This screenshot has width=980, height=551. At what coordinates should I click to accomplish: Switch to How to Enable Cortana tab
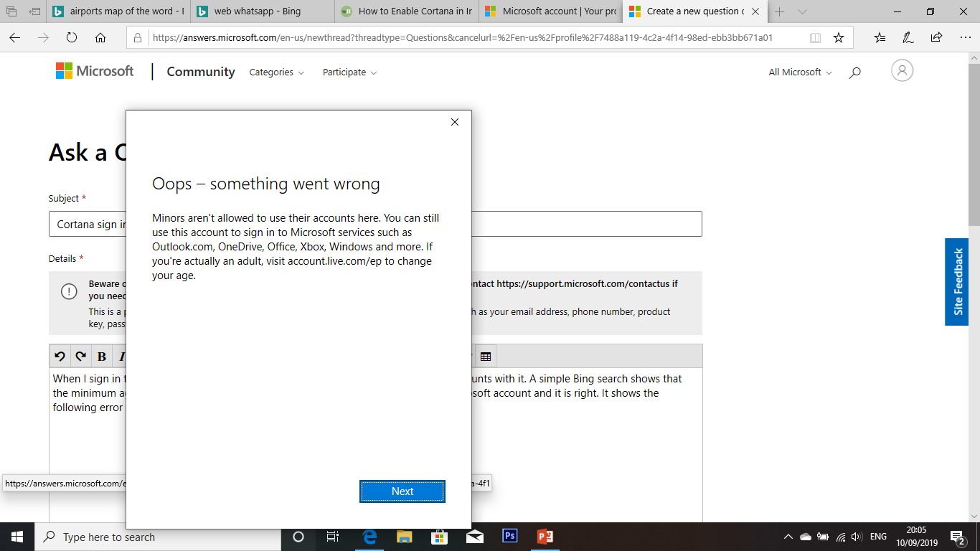pos(407,11)
